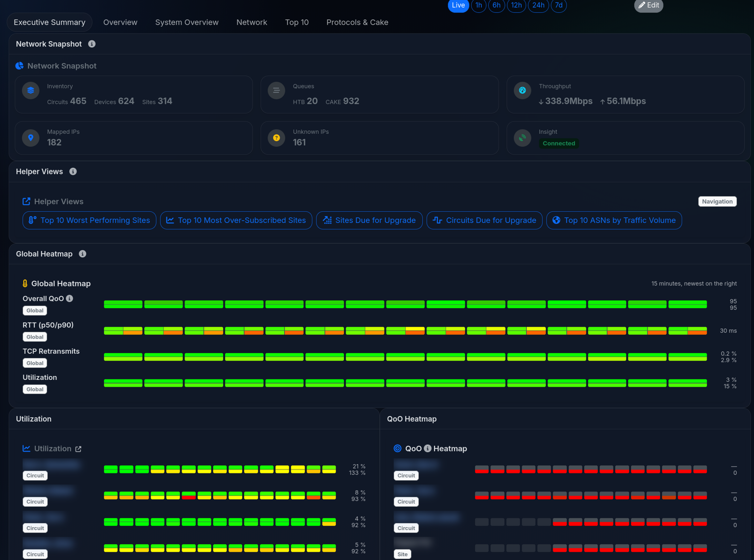This screenshot has height=560, width=754.
Task: Click the Helper Views info icon
Action: tap(73, 171)
